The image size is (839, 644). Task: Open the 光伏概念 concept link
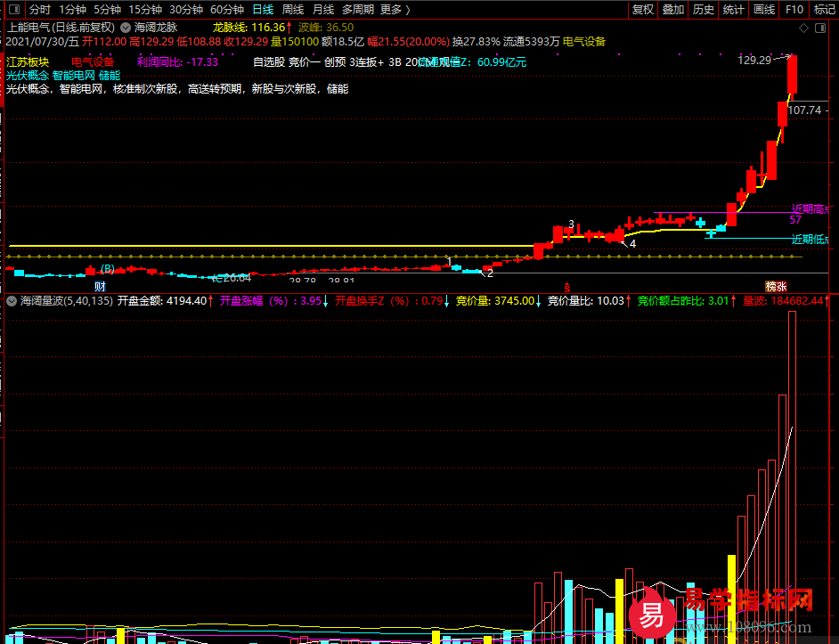coord(28,76)
